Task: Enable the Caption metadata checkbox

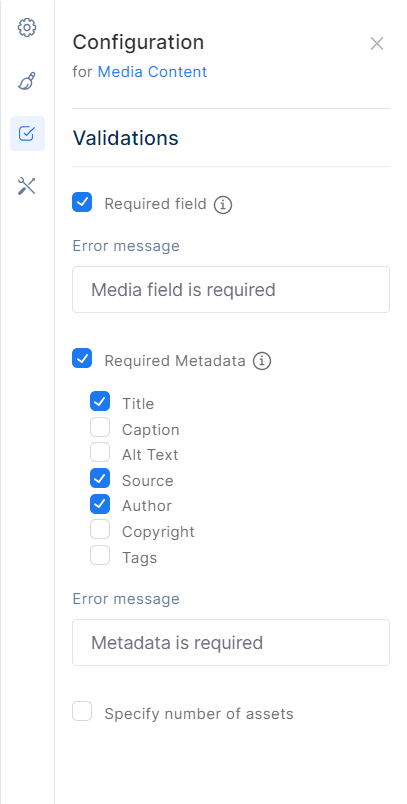Action: [x=100, y=427]
